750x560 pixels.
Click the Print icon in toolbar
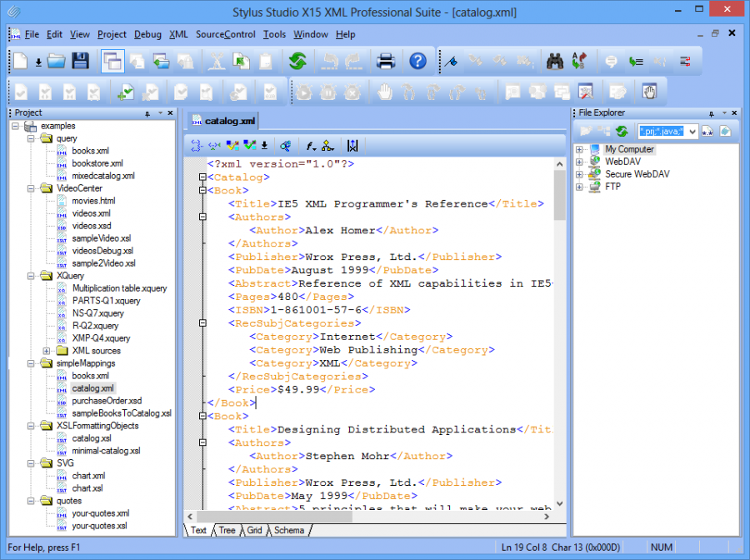pos(385,61)
